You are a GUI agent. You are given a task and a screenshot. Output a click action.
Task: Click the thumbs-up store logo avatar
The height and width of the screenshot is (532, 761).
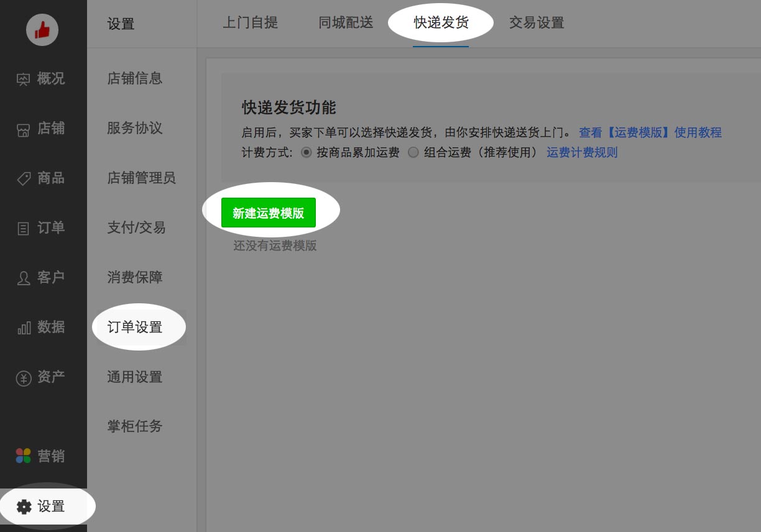(42, 29)
